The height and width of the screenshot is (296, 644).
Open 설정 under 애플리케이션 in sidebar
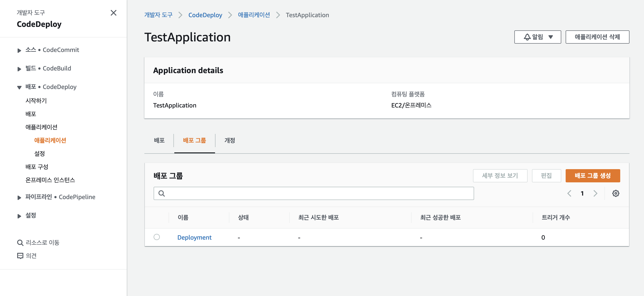(39, 153)
